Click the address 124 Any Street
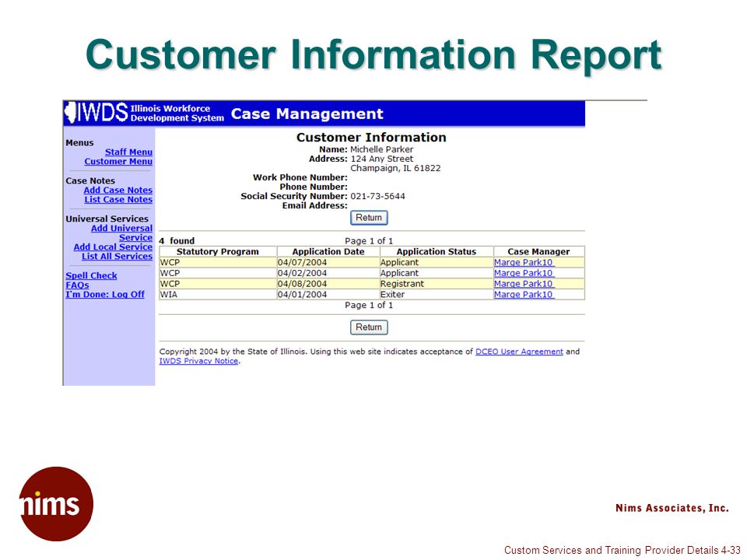Viewport: 747px width, 560px height. [x=381, y=159]
